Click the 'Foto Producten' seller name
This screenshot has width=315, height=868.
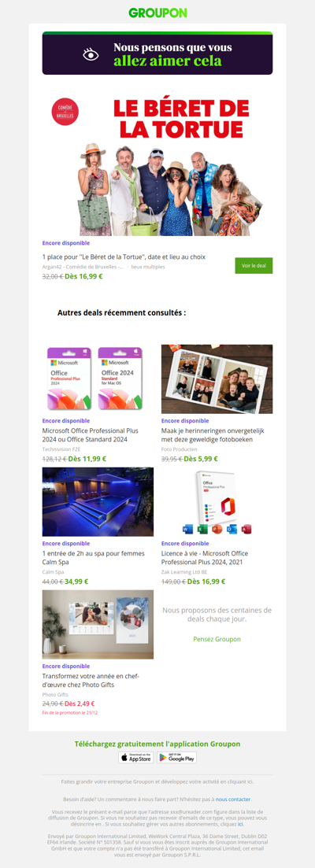point(179,449)
